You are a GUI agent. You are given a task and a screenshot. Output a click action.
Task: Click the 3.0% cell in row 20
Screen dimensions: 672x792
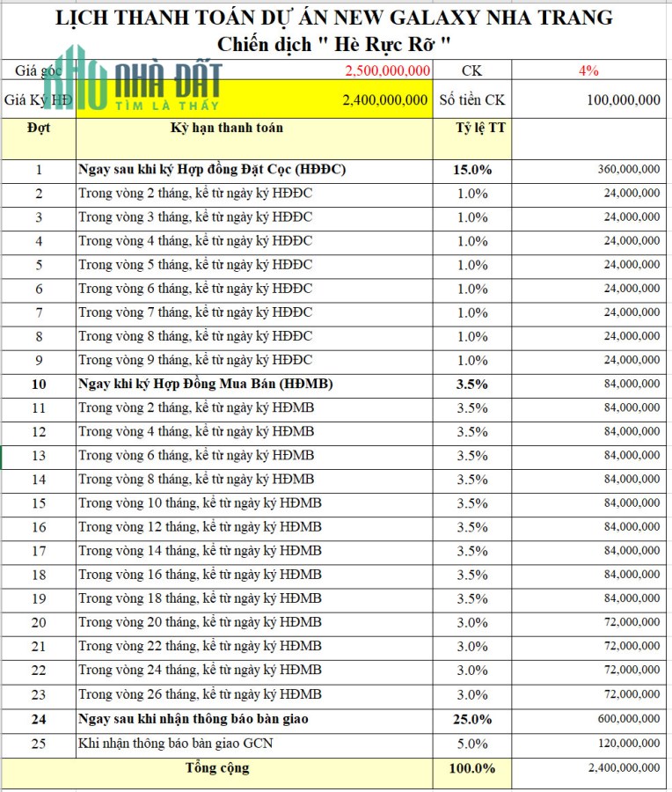[472, 623]
